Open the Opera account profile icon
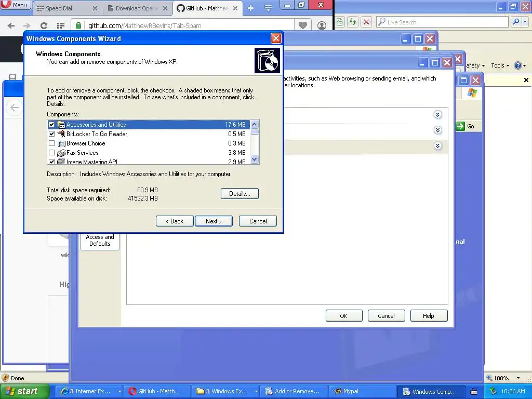The width and height of the screenshot is (532, 399). tap(322, 25)
